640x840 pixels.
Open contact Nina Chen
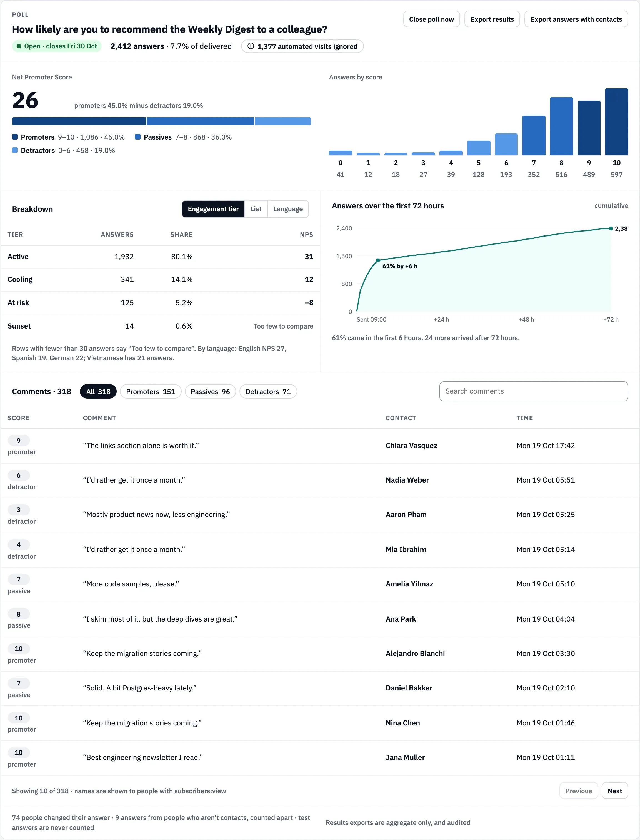(403, 723)
